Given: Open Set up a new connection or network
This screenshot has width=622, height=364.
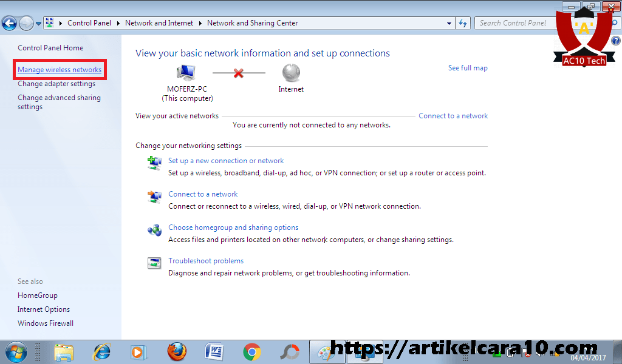Looking at the screenshot, I should [x=226, y=161].
